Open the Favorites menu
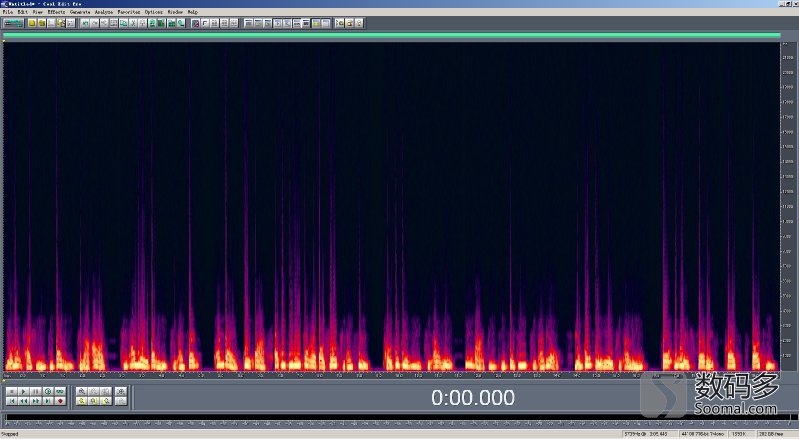Screen dimensions: 799x439 (x=128, y=12)
